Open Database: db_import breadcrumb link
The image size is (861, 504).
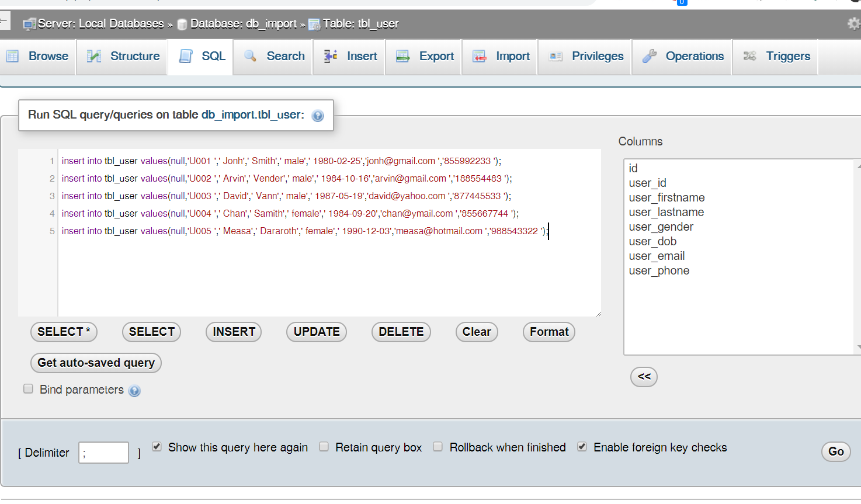pos(244,24)
